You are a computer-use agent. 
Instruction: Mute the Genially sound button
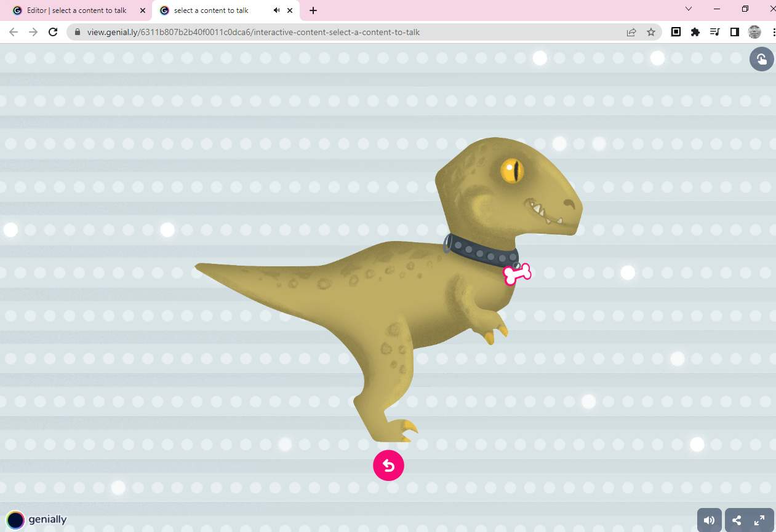pos(709,520)
